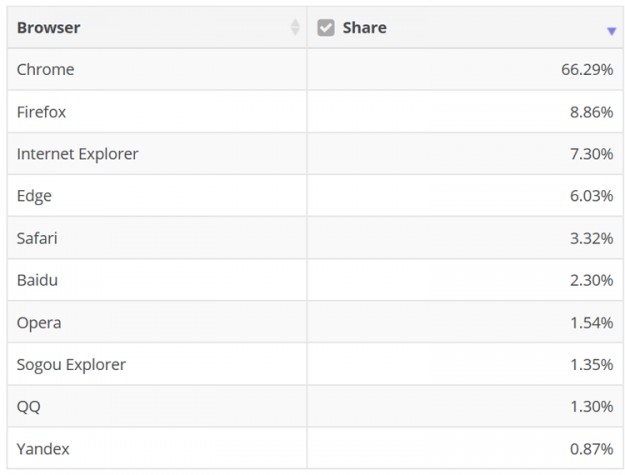Click the Opera row name
The image size is (625, 475).
point(39,323)
